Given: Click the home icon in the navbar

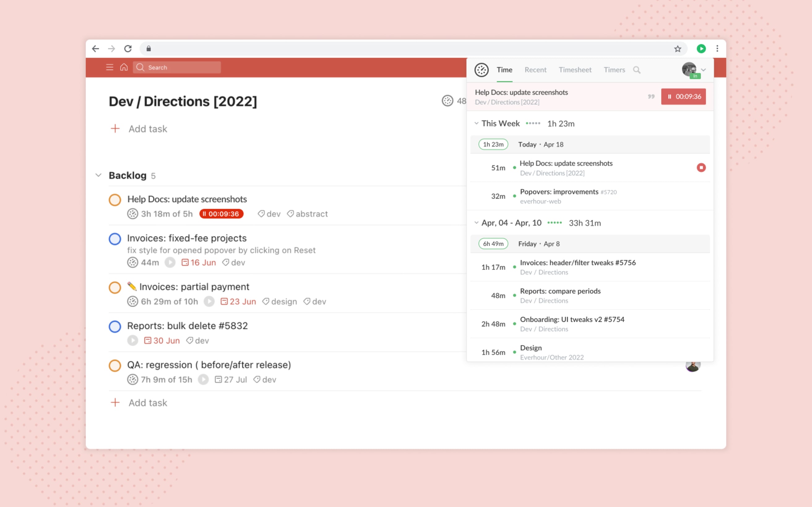Looking at the screenshot, I should coord(124,67).
